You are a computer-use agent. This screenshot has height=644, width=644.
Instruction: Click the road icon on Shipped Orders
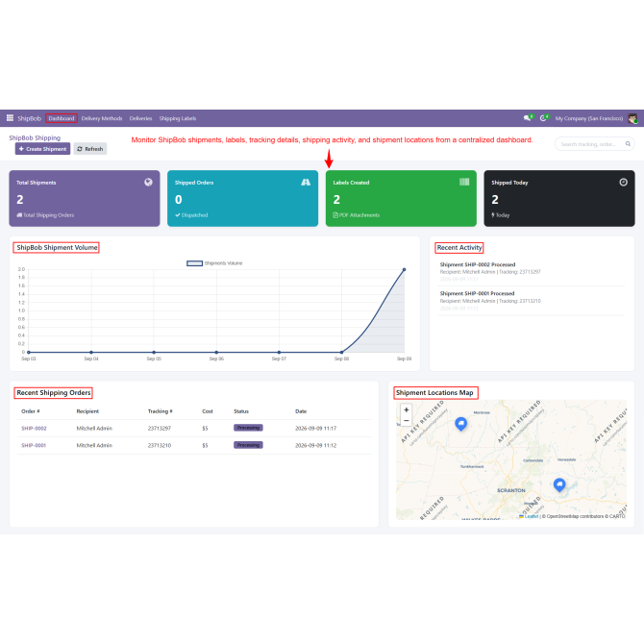[x=306, y=182]
